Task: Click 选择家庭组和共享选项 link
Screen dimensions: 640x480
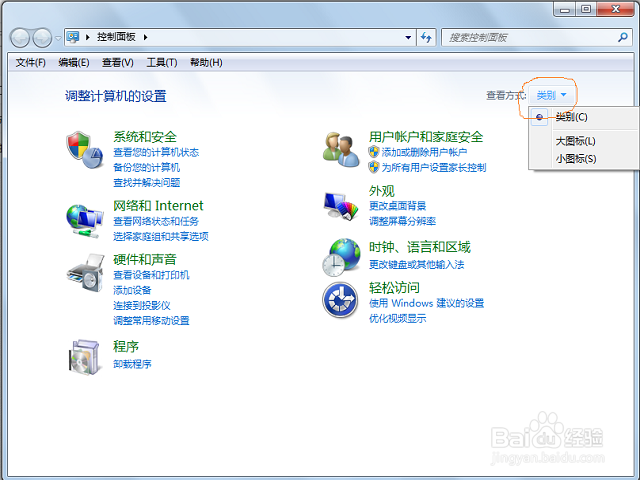Action: click(161, 236)
